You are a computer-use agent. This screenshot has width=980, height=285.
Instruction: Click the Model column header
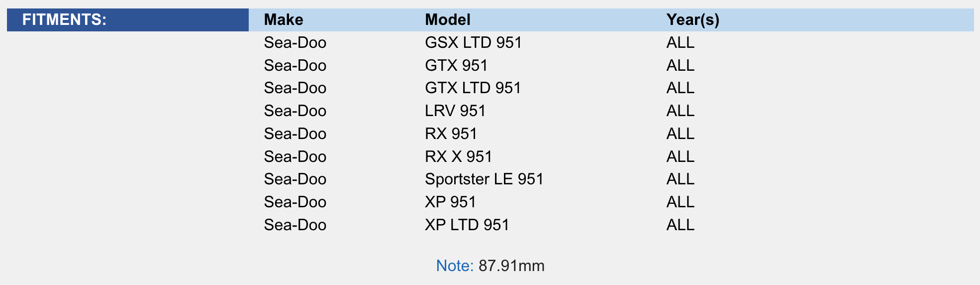[x=447, y=20]
